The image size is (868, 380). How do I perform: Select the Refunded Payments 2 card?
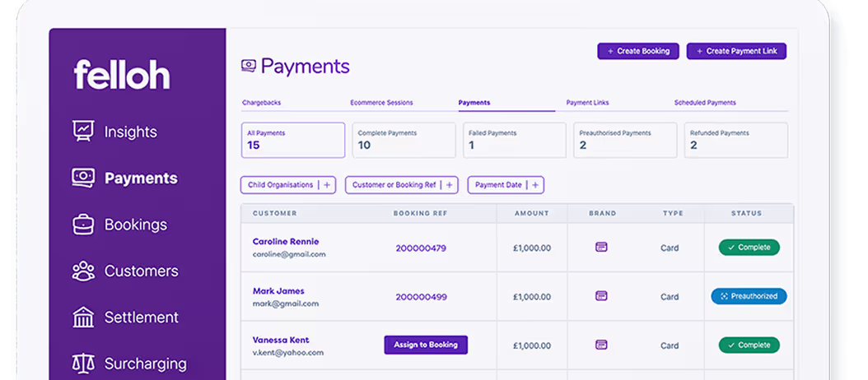click(x=735, y=140)
